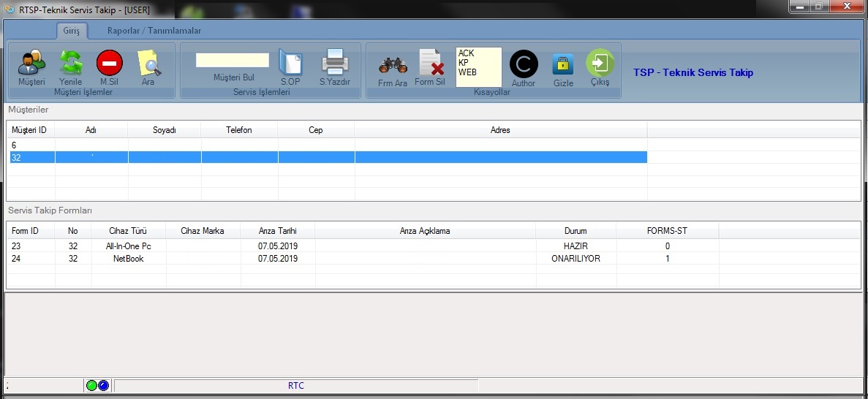
Task: Click the HAZIR status cell
Action: 575,246
